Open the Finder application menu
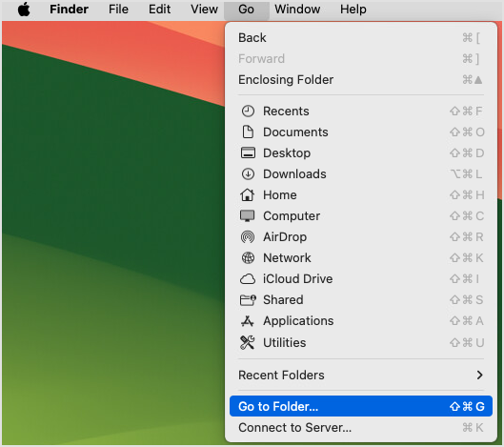This screenshot has height=447, width=504. (69, 9)
